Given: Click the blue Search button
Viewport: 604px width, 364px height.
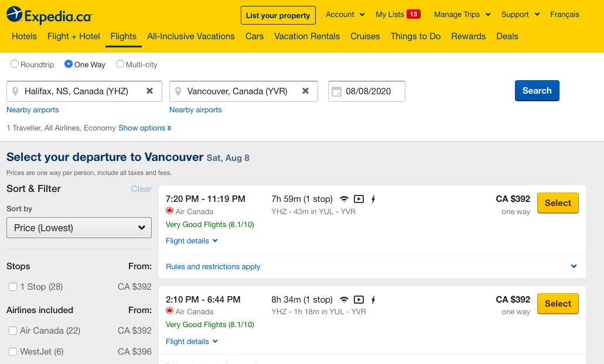Looking at the screenshot, I should tap(537, 91).
